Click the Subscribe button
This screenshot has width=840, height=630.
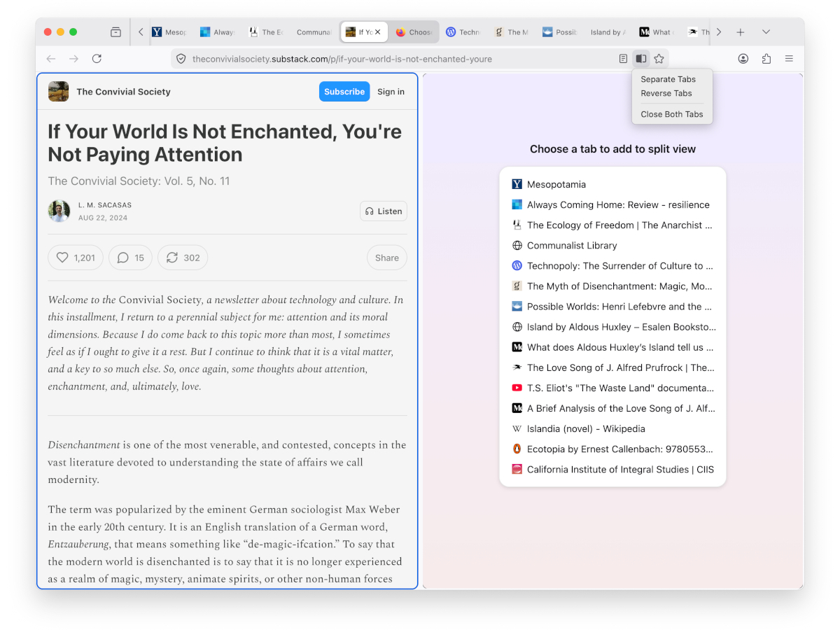(344, 92)
